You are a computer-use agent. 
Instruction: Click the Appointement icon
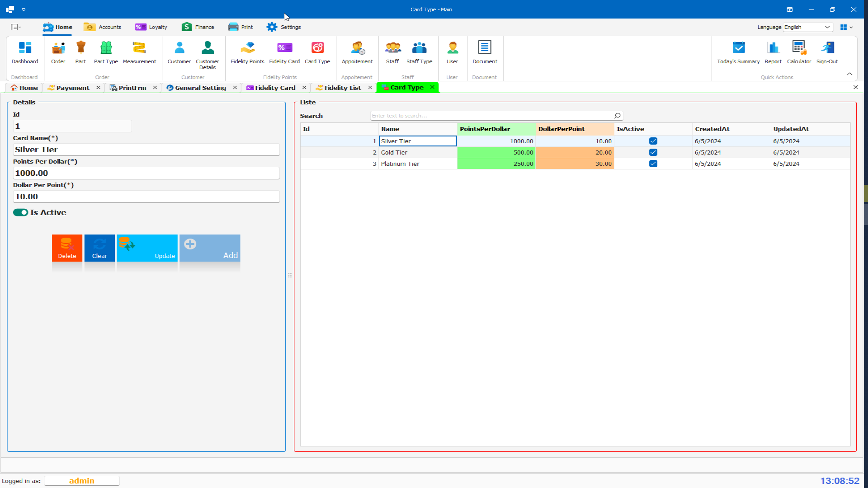coord(357,53)
